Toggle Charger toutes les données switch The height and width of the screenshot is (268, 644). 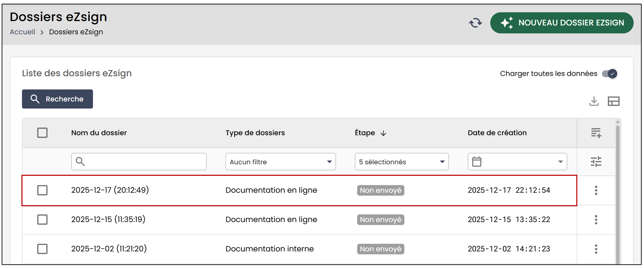coord(609,73)
